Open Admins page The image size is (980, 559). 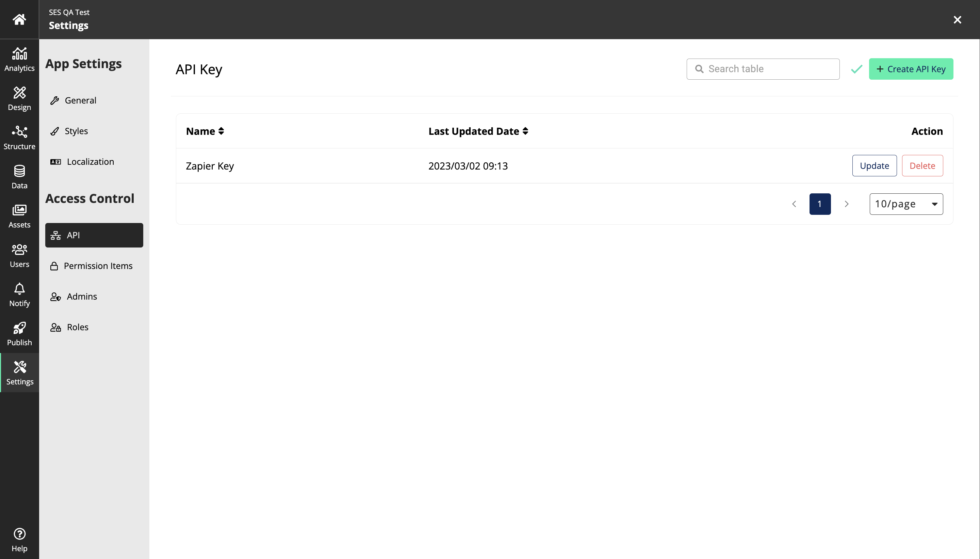[x=94, y=297]
